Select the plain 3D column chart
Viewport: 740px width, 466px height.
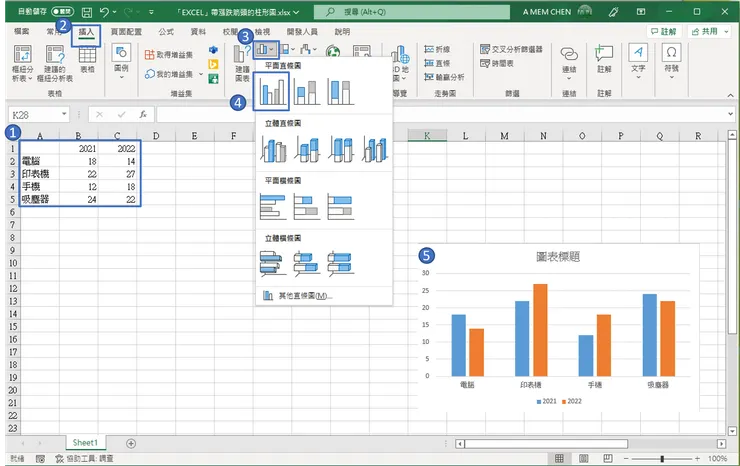coord(375,149)
